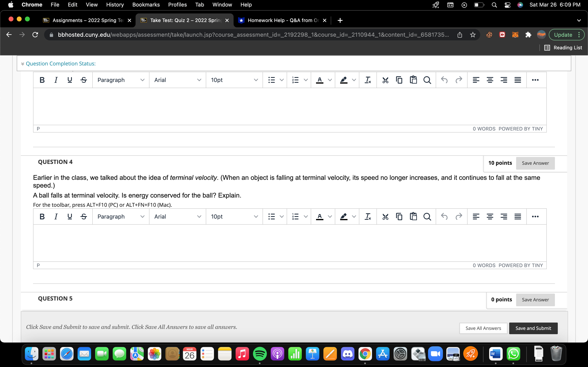Open the Arial font dropdown in Question 4 editor
Image resolution: width=588 pixels, height=367 pixels.
[177, 217]
